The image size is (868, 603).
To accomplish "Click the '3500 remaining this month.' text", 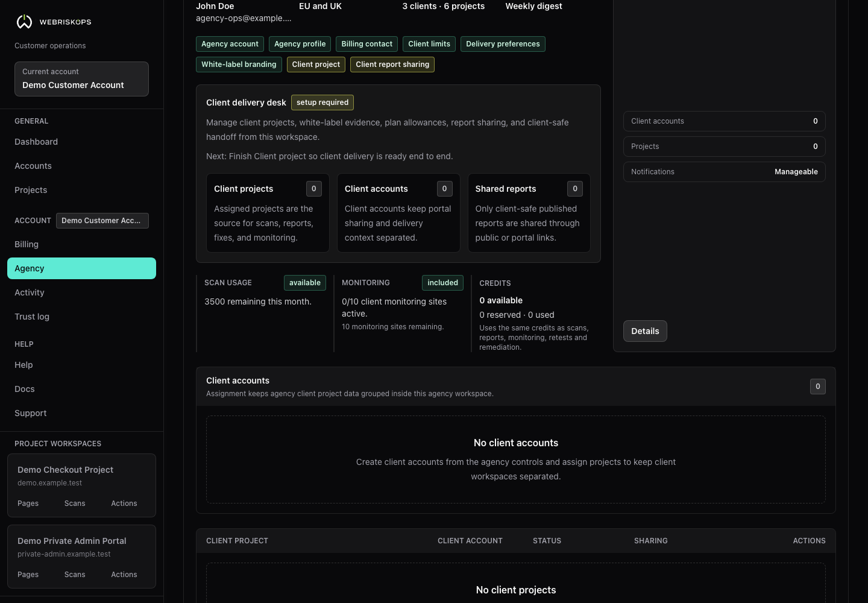I will 258,301.
